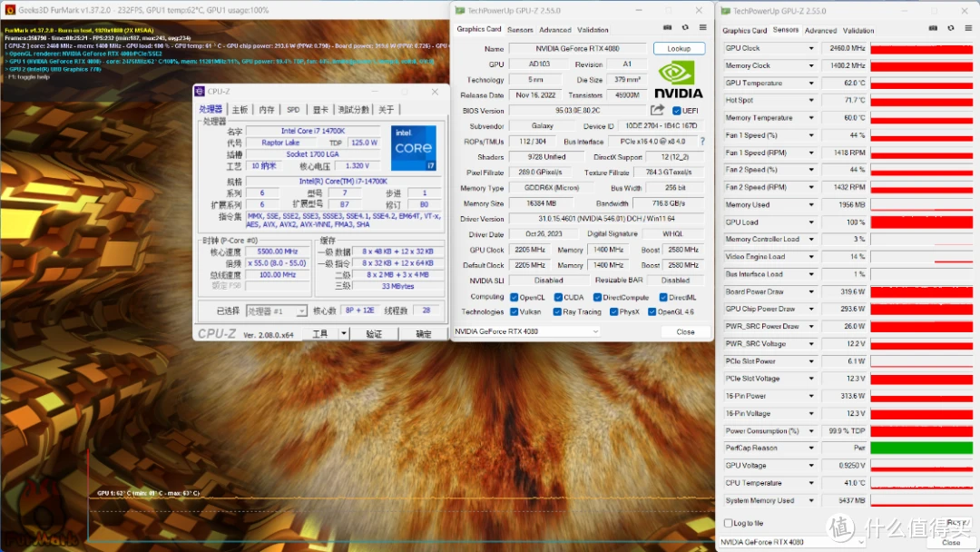Open the GPU Load sensor dropdown

[811, 222]
